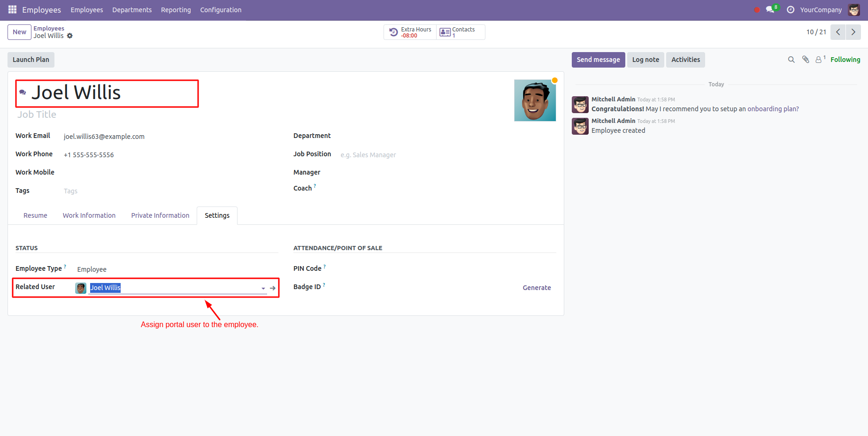Image resolution: width=868 pixels, height=436 pixels.
Task: Toggle the Following status
Action: click(845, 60)
